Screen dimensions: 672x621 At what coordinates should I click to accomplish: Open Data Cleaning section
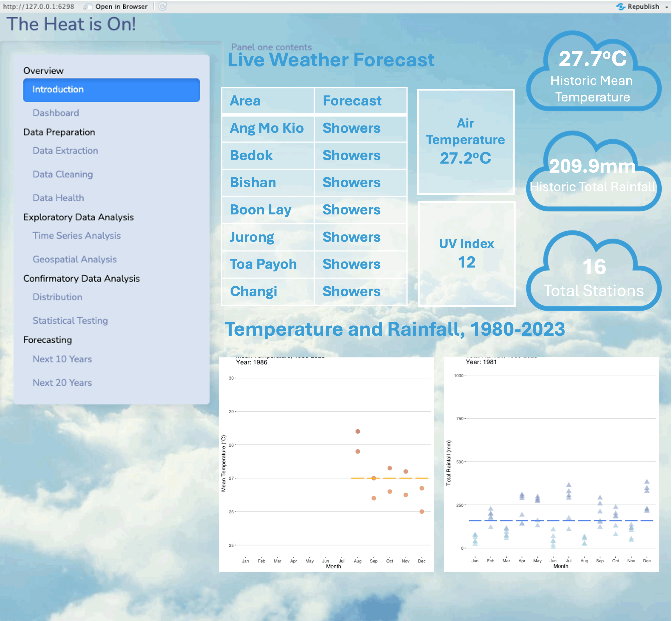click(x=62, y=174)
